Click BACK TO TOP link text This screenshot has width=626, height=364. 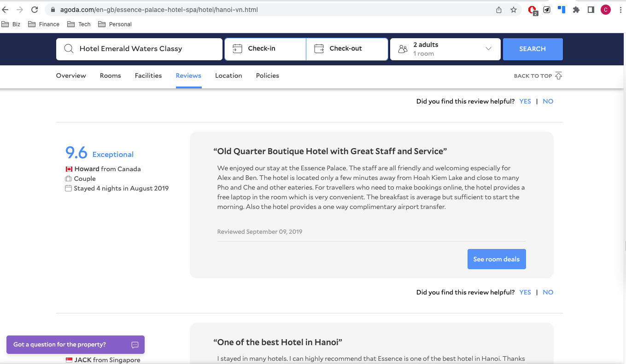(533, 76)
